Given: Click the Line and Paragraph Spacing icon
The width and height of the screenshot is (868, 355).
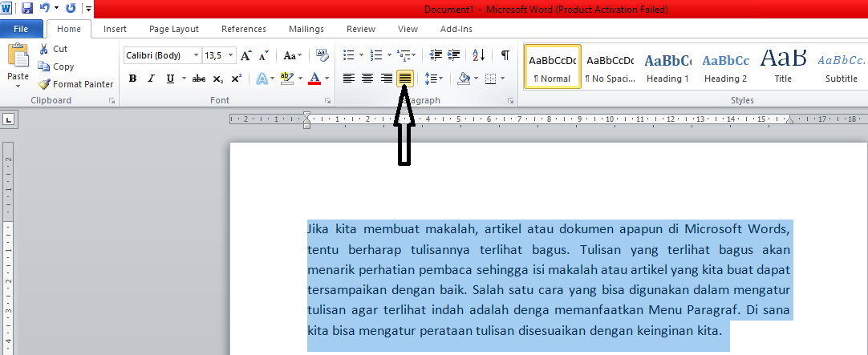Looking at the screenshot, I should tap(430, 79).
